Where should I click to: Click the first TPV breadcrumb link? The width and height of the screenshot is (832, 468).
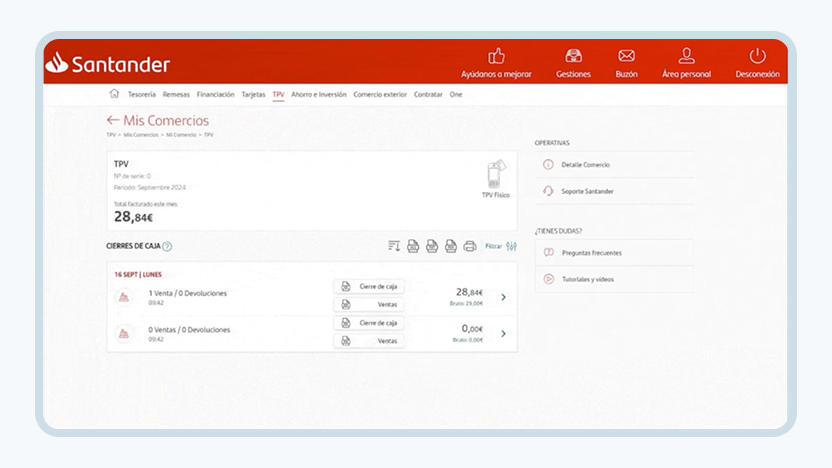click(x=111, y=135)
